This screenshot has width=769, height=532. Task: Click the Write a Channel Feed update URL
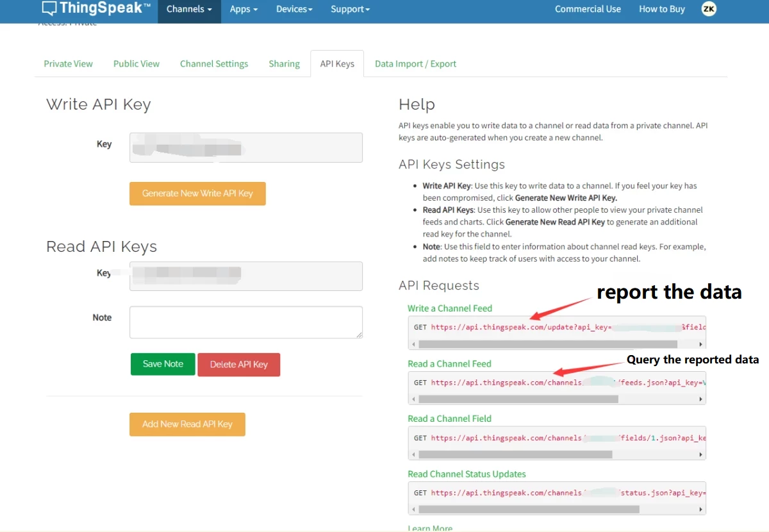(x=568, y=327)
